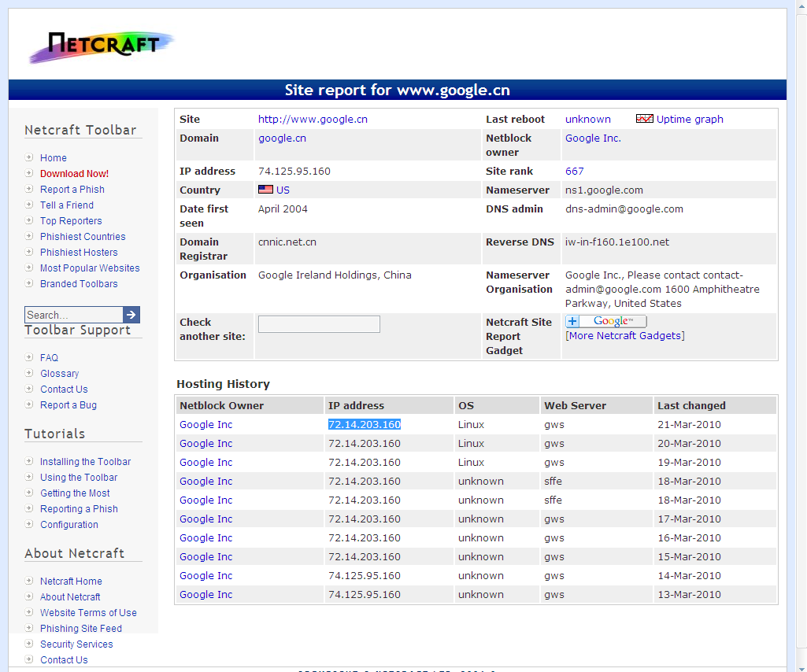Click the Check another site input box
807x672 pixels.
319,324
